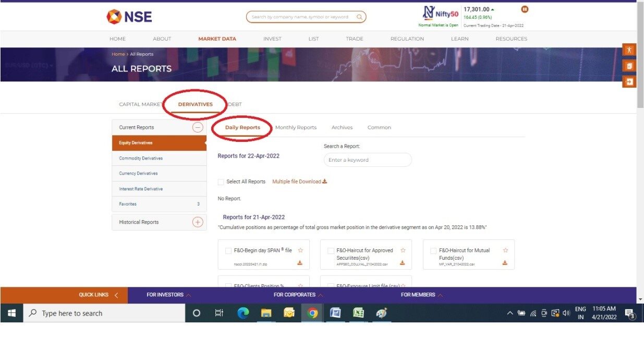Click the company name search box

coord(306,17)
